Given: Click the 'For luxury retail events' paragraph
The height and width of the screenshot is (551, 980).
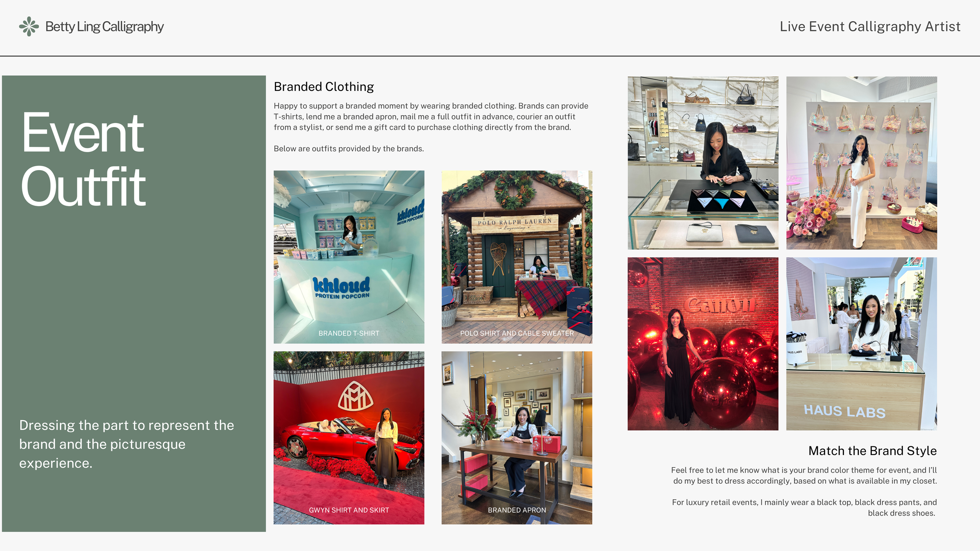Looking at the screenshot, I should 804,507.
